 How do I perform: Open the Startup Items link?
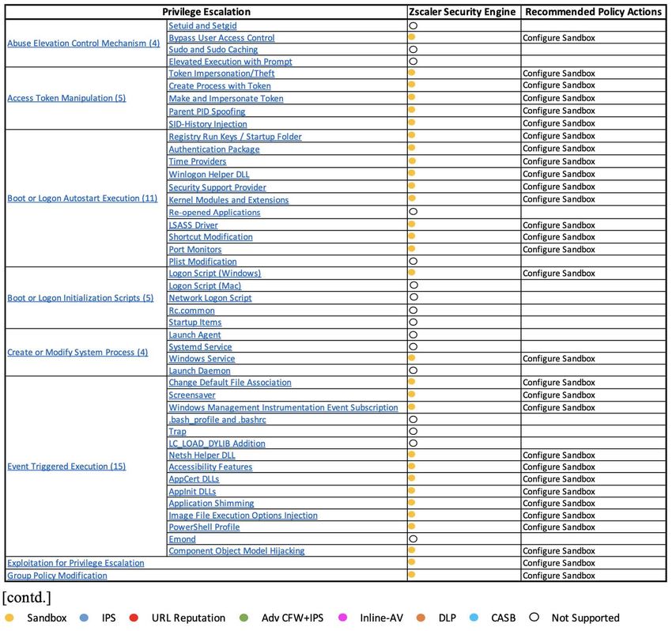click(195, 323)
